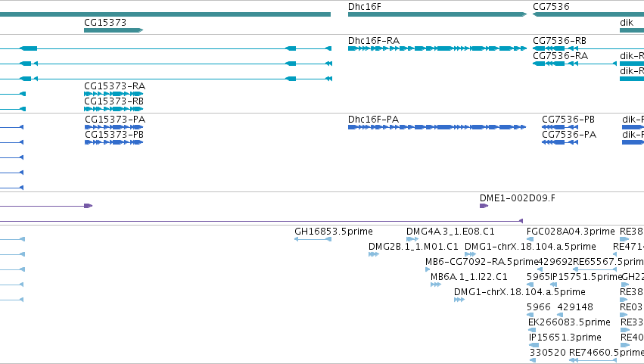Select the CG7536 gene span bar
Image resolution: width=644 pixels, height=364 pixels.
[x=588, y=14]
